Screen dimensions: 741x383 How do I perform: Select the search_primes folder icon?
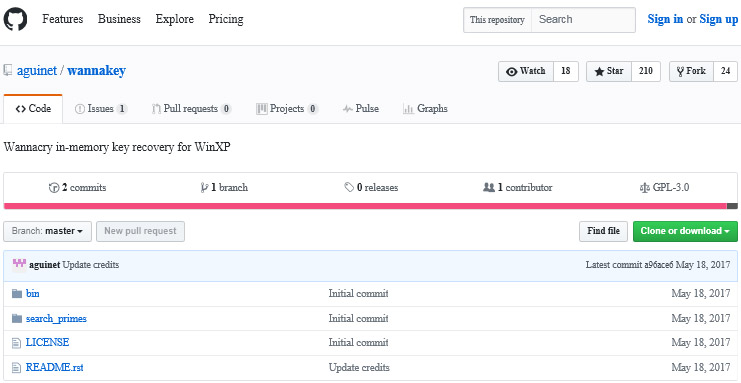17,319
